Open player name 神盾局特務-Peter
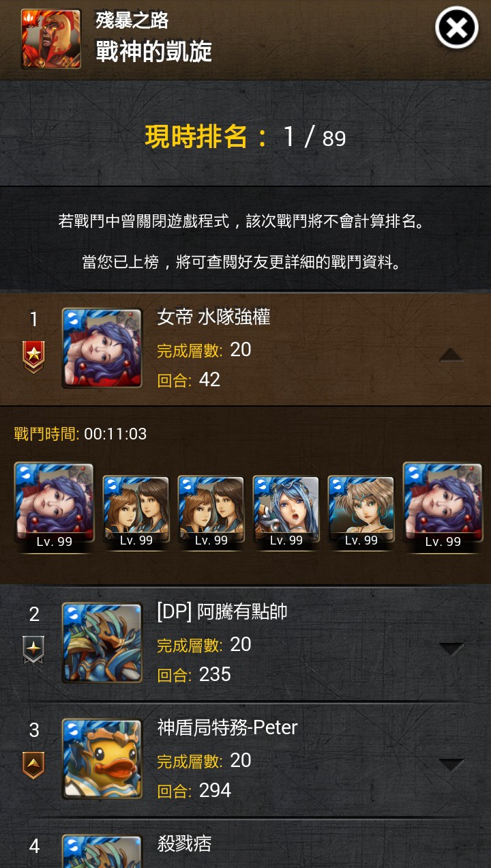The width and height of the screenshot is (491, 868). pyautogui.click(x=227, y=727)
